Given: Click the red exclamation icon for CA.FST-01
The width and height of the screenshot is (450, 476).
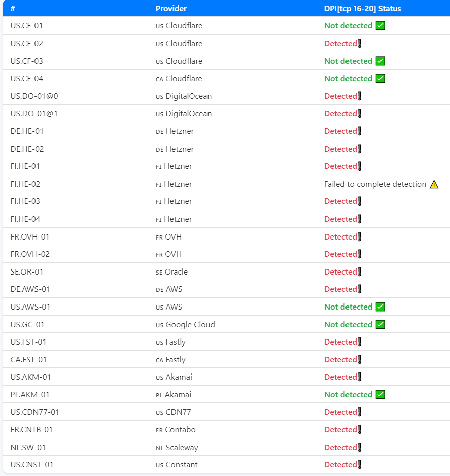Looking at the screenshot, I should click(x=360, y=359).
